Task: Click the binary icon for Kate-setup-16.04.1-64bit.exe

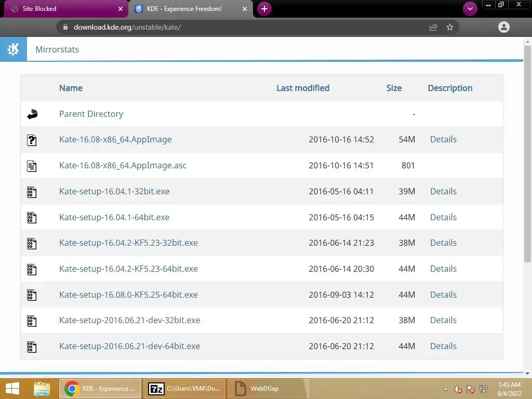Action: click(32, 218)
